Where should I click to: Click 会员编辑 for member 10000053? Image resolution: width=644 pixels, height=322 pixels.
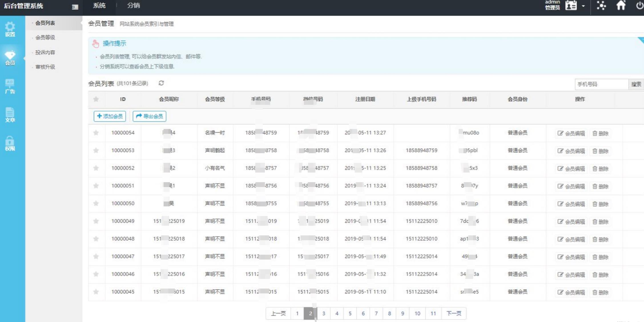[x=571, y=151]
